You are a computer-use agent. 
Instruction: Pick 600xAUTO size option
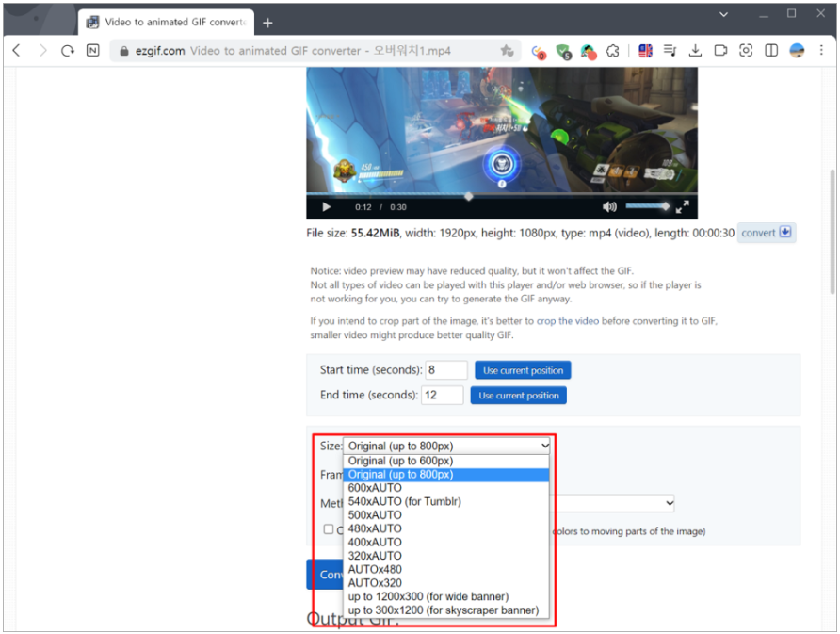click(x=446, y=488)
